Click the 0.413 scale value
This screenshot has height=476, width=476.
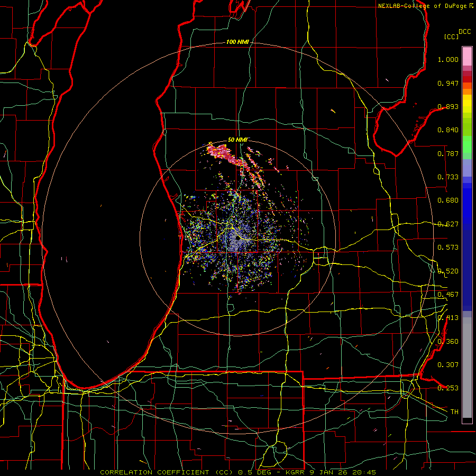point(448,318)
